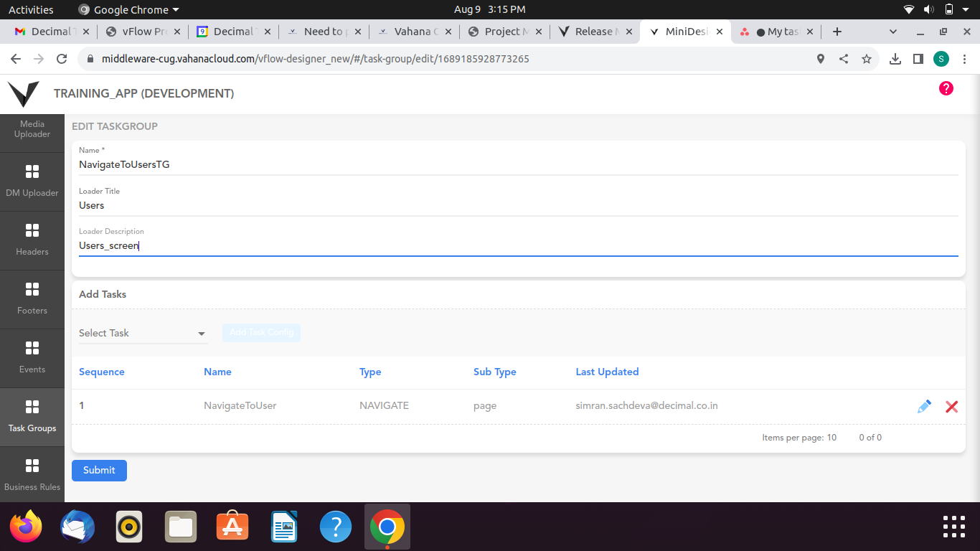Click the Add Task Config button
The image size is (980, 551).
[261, 333]
